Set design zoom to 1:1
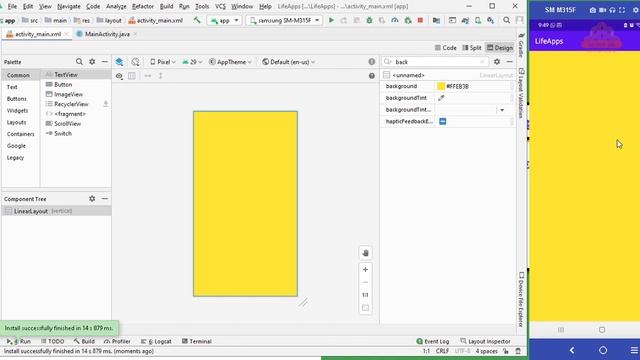The width and height of the screenshot is (640, 360). 365,295
